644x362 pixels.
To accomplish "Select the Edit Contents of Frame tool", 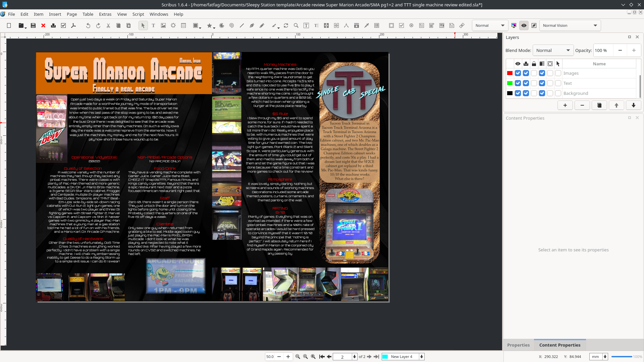I will coord(306,25).
